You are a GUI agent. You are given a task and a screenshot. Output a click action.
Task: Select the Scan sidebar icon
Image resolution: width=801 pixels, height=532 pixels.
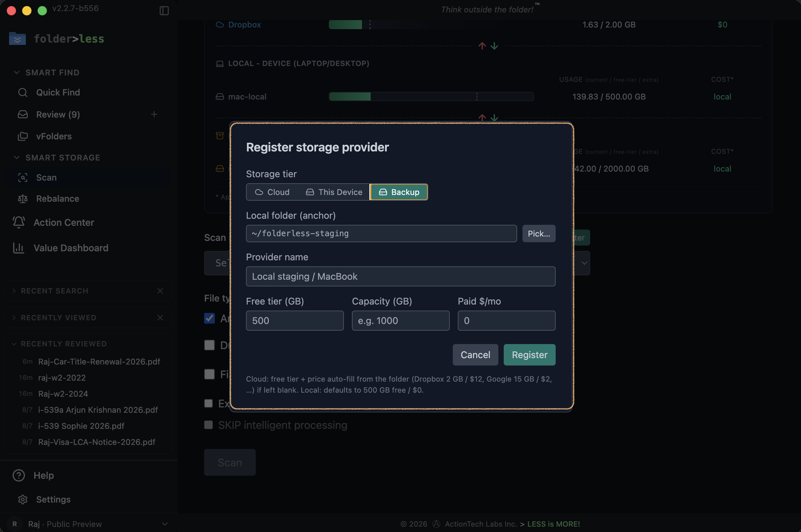(x=23, y=178)
